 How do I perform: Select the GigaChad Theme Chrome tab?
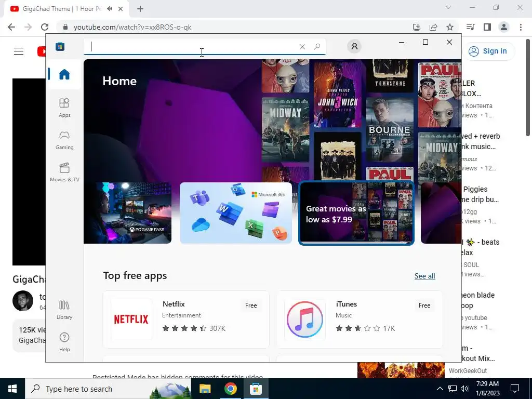click(x=66, y=9)
